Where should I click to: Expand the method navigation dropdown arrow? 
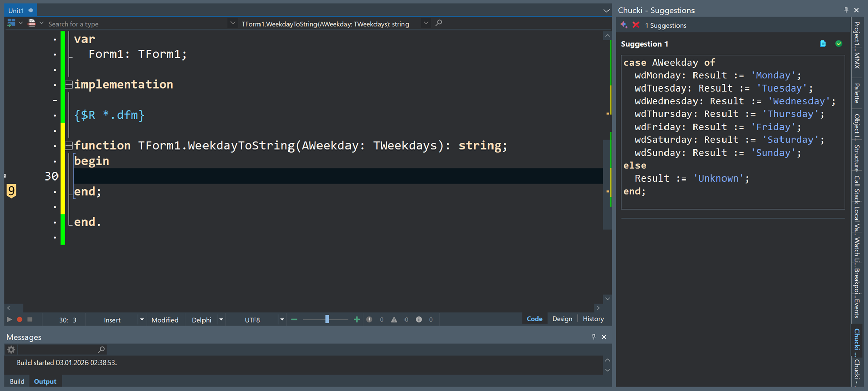click(x=426, y=23)
